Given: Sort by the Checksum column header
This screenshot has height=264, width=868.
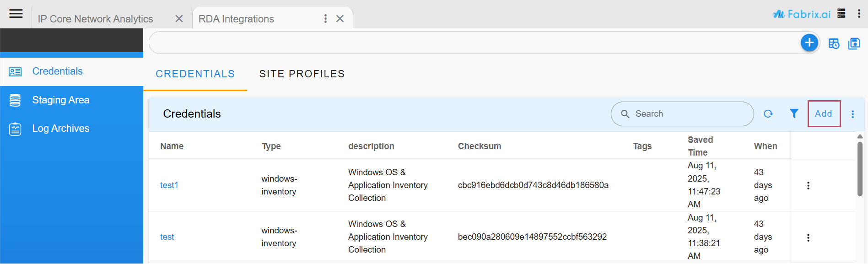Looking at the screenshot, I should [x=480, y=146].
